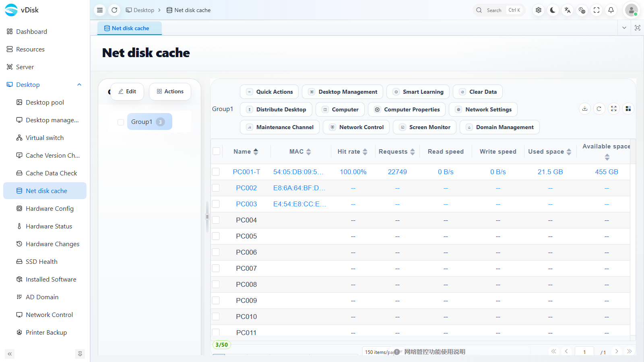The image size is (644, 362).
Task: Check the PC001-T row checkbox
Action: [x=216, y=172]
